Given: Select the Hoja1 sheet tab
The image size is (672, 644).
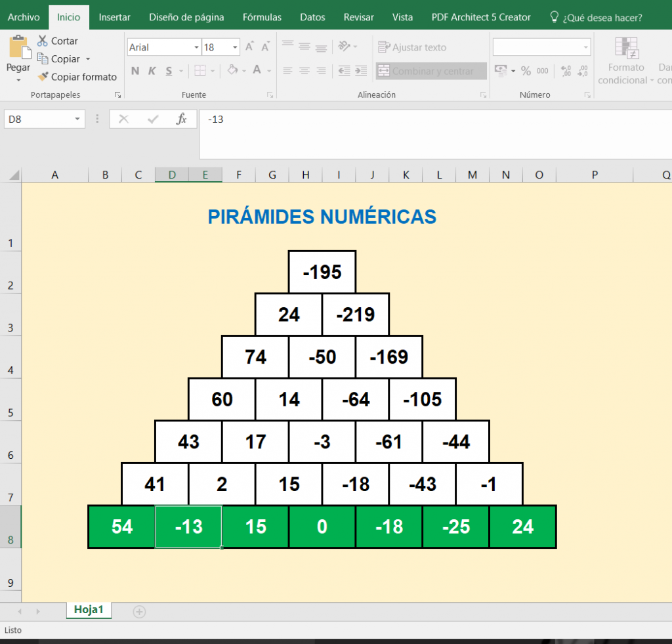Looking at the screenshot, I should [x=89, y=609].
